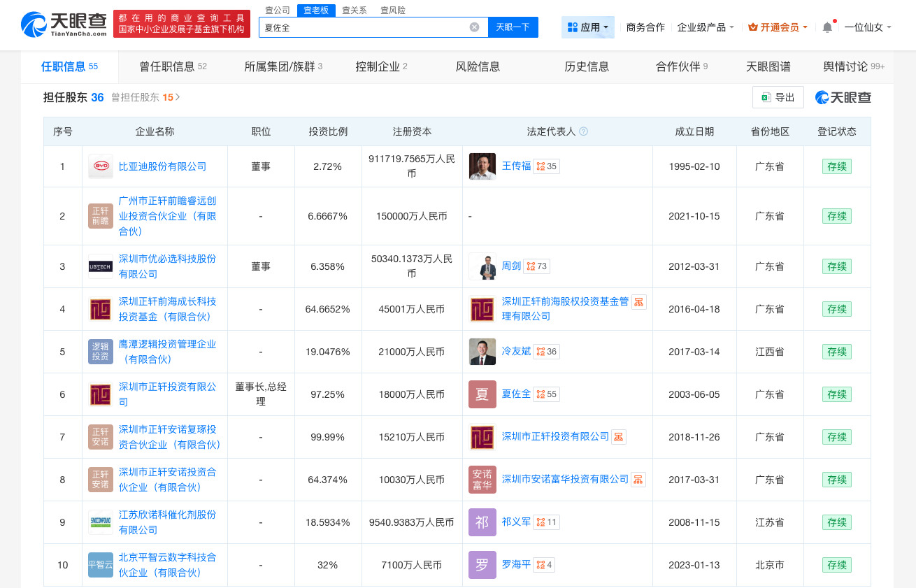The width and height of the screenshot is (916, 588).
Task: Expand the 企业级产品 dropdown
Action: (706, 27)
